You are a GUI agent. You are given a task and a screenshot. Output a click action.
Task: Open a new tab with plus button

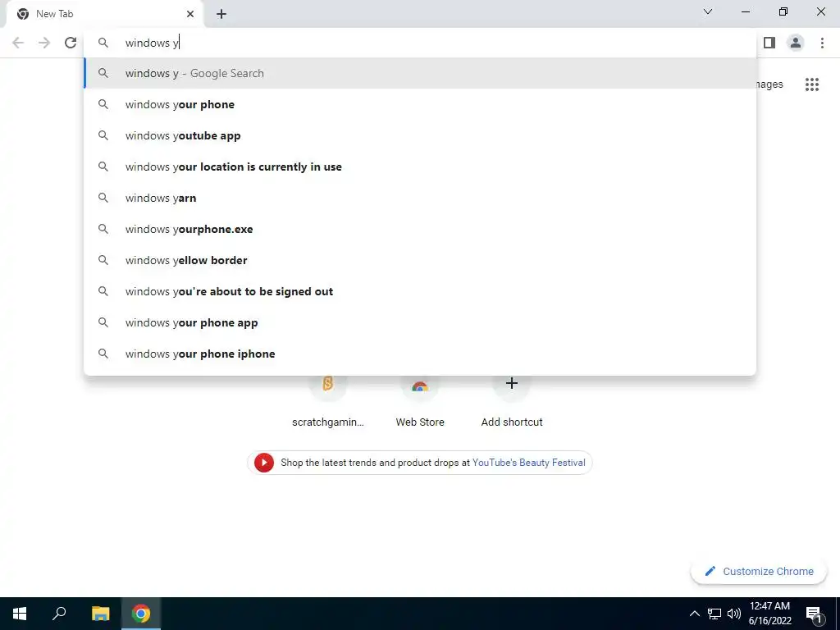[221, 14]
